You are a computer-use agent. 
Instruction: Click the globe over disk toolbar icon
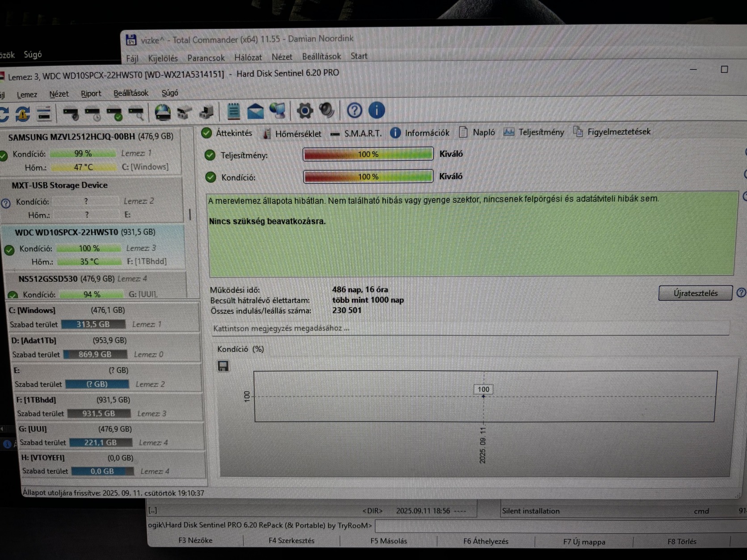(x=163, y=112)
